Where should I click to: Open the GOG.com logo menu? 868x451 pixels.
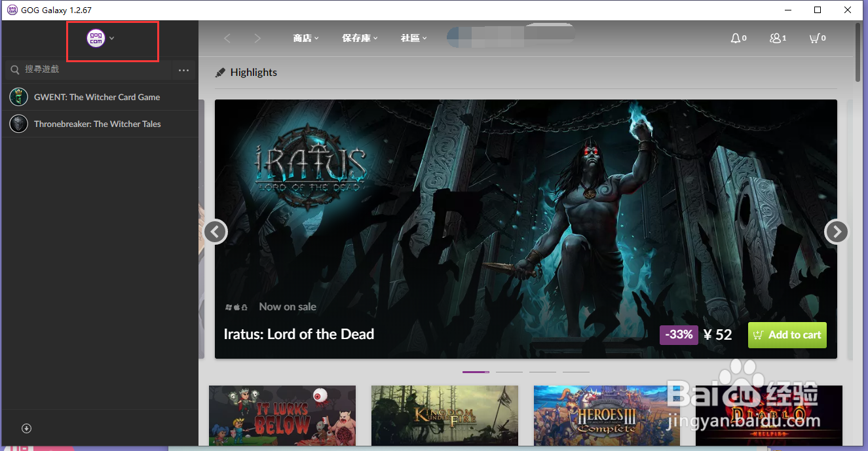[96, 39]
